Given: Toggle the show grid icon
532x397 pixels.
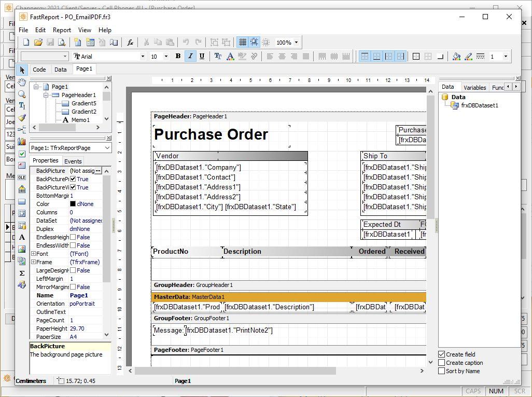Looking at the screenshot, I should point(242,42).
